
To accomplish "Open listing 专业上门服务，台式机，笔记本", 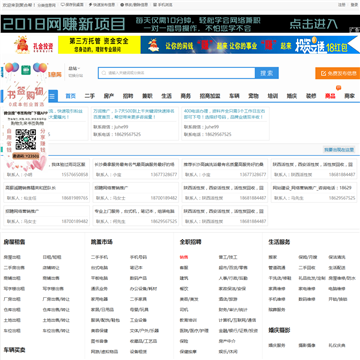I will (x=134, y=211).
